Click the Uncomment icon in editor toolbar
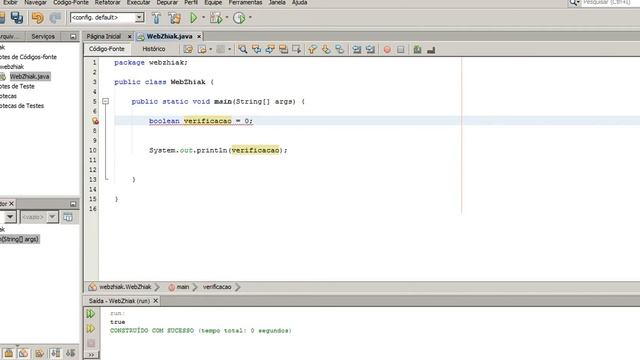Screen dimensions: 640x360 (431, 50)
